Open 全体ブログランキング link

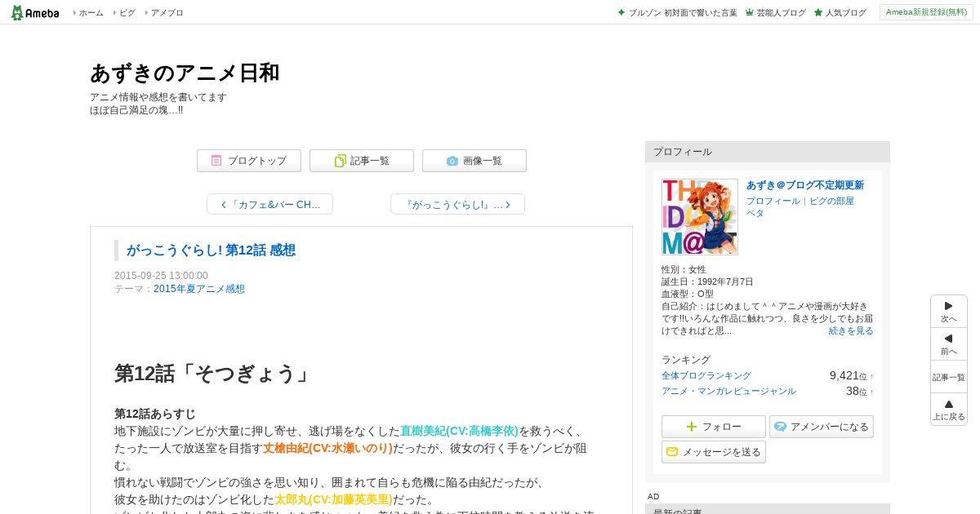(x=706, y=375)
